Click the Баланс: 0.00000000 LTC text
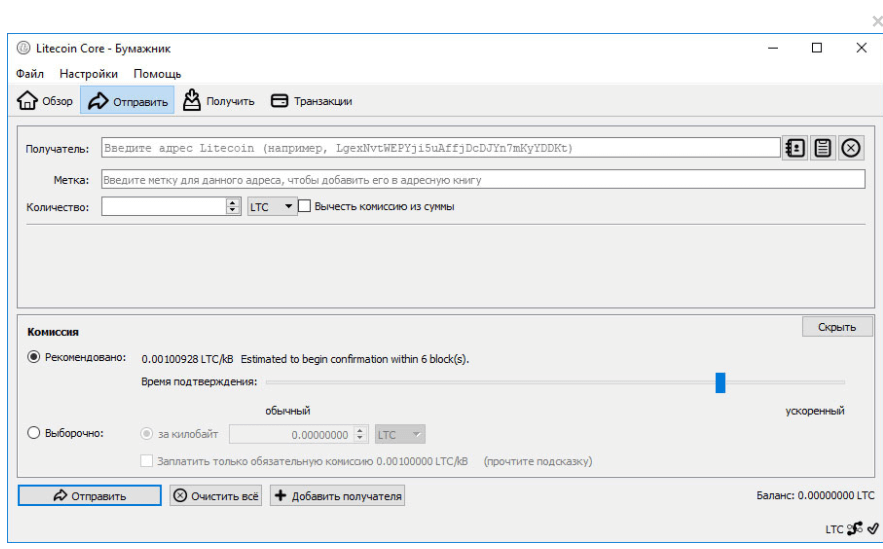Screen dimensions: 883x549 [x=815, y=496]
